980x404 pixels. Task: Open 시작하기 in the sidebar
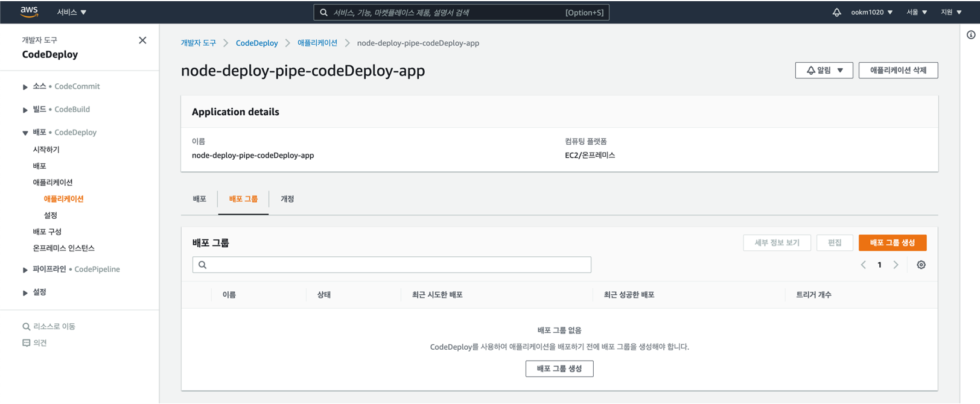(46, 150)
